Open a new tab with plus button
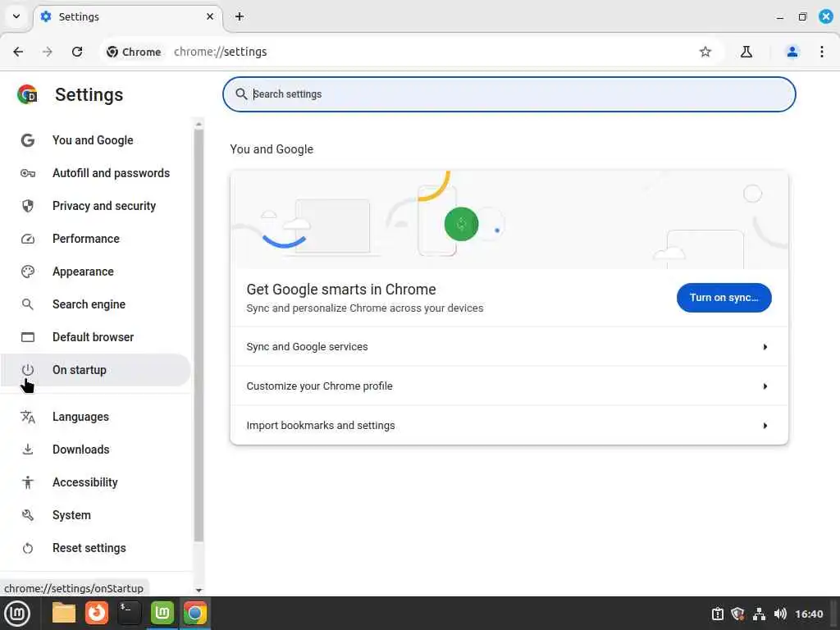The image size is (840, 630). (240, 16)
